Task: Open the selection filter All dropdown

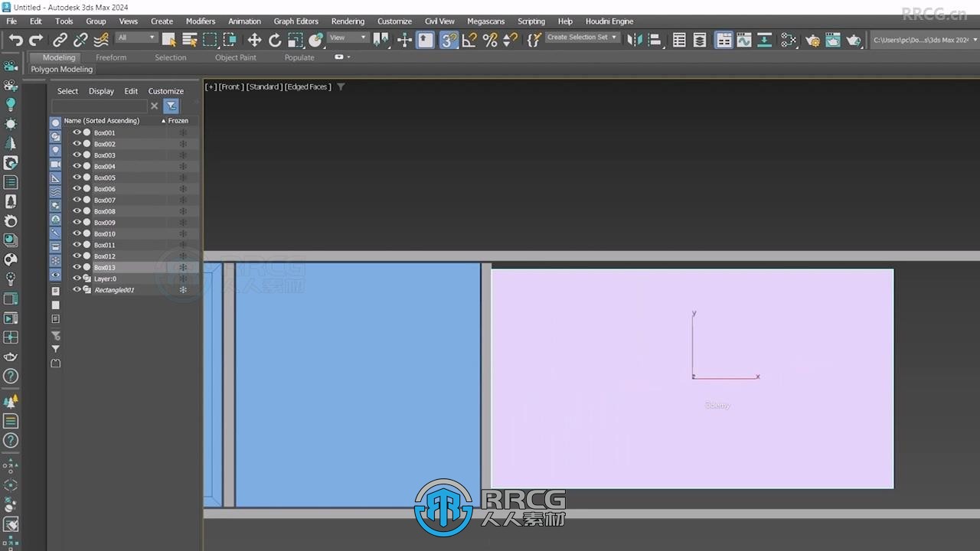Action: pos(136,37)
